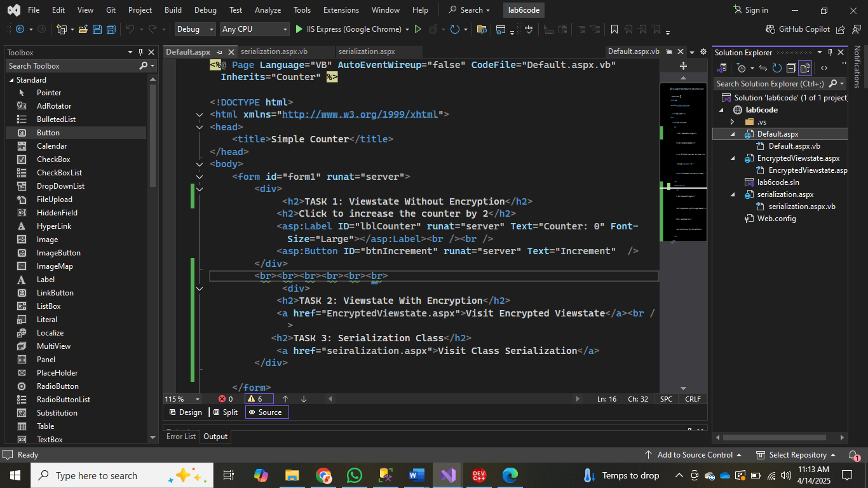Toggle auto-hide pin on Solution Explorer
Screen dimensions: 868x488
pyautogui.click(x=829, y=52)
